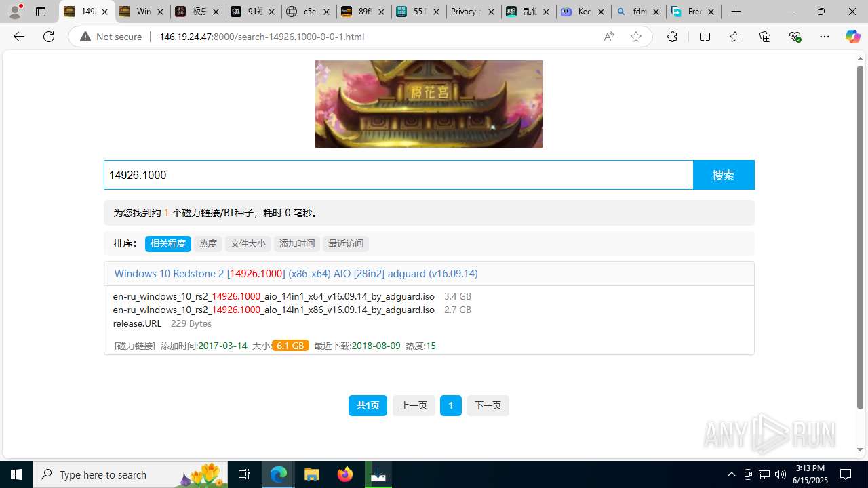Open notification center icon
The width and height of the screenshot is (868, 488).
[x=846, y=474]
